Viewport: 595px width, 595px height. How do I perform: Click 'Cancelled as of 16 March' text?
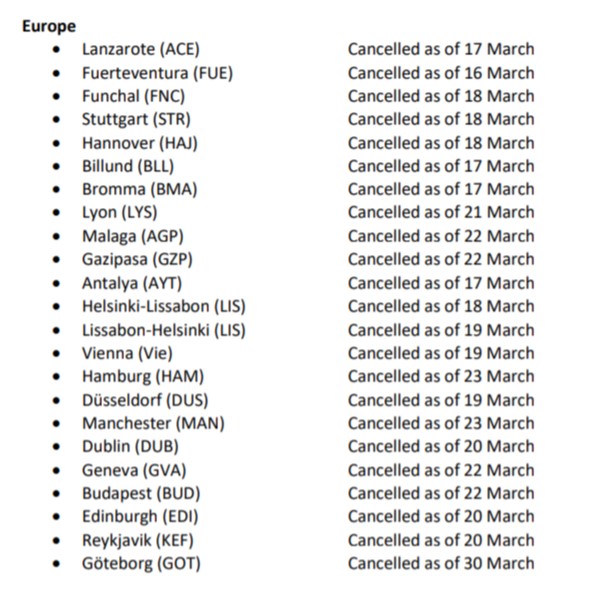[441, 73]
